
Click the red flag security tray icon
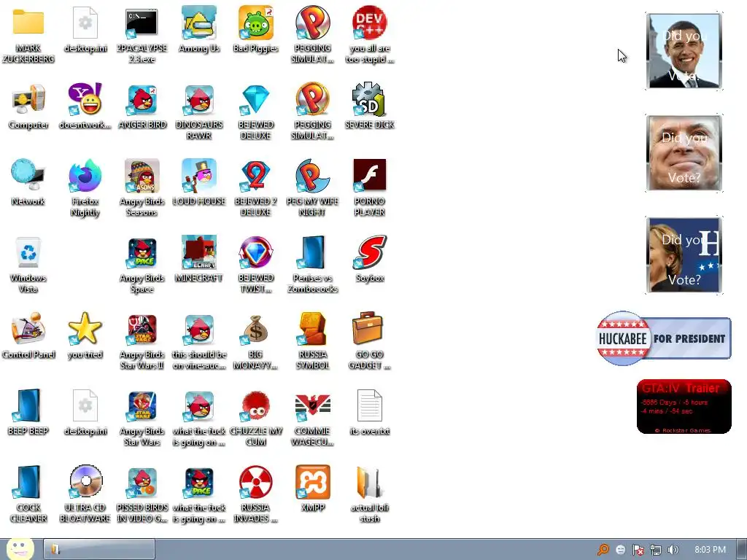tap(638, 550)
